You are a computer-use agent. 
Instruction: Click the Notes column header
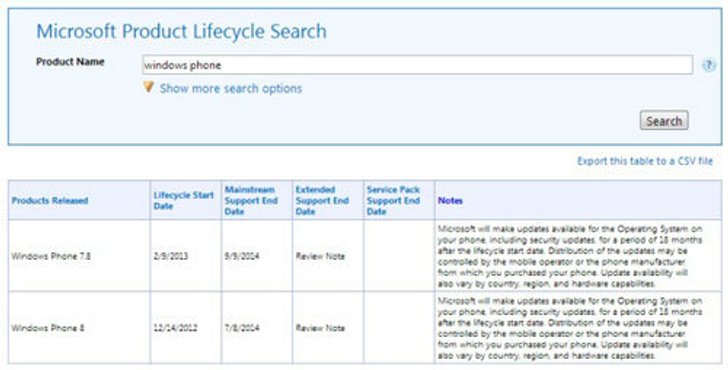point(450,201)
